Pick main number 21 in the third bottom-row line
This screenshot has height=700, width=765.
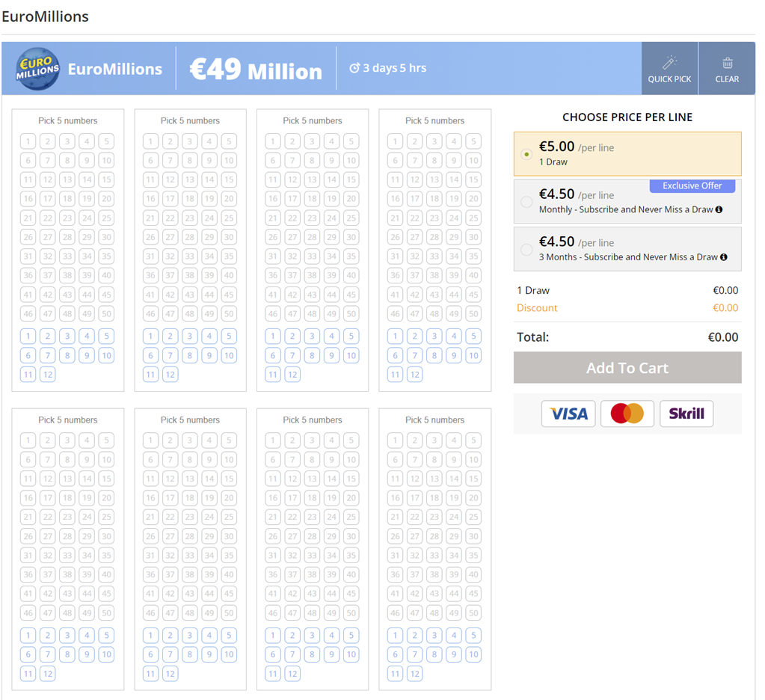(x=273, y=517)
